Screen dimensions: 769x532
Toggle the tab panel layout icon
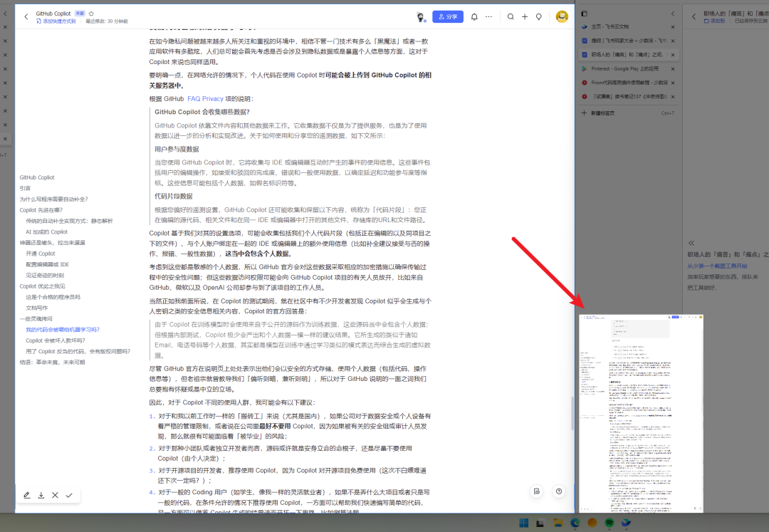(584, 14)
